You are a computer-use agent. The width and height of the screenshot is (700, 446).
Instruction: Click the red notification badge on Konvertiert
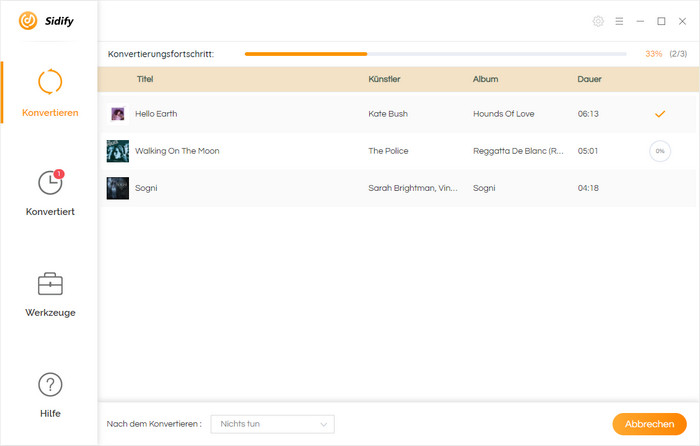pos(59,174)
